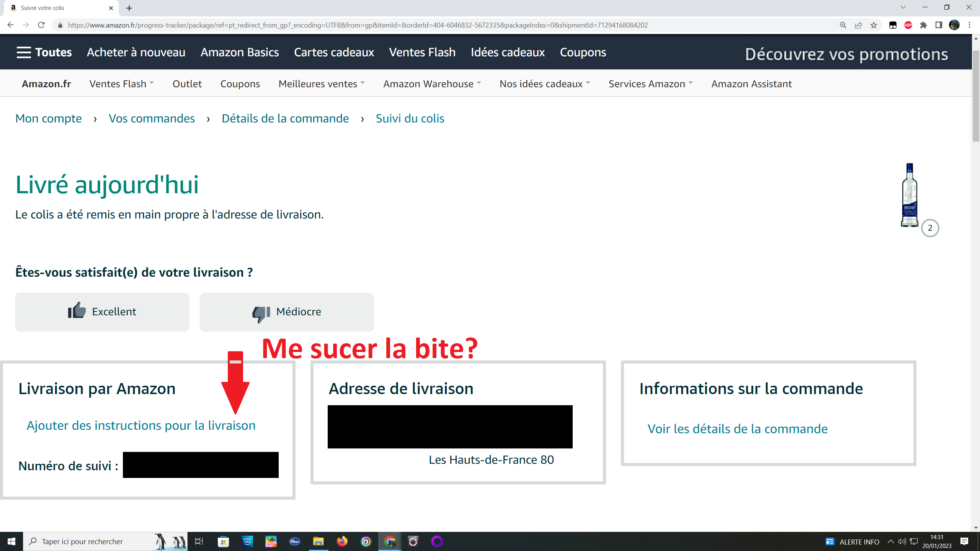
Task: Click Voir les détails de la commande
Action: [737, 429]
